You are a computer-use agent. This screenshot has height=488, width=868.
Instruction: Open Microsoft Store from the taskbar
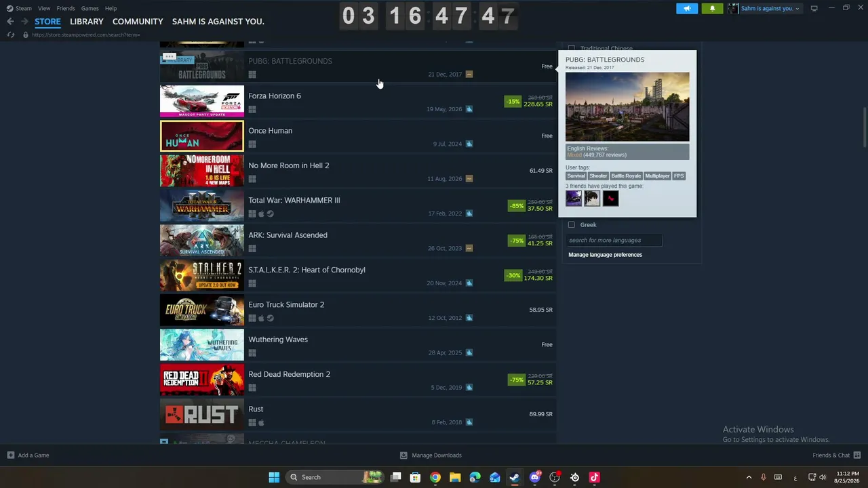click(x=416, y=477)
